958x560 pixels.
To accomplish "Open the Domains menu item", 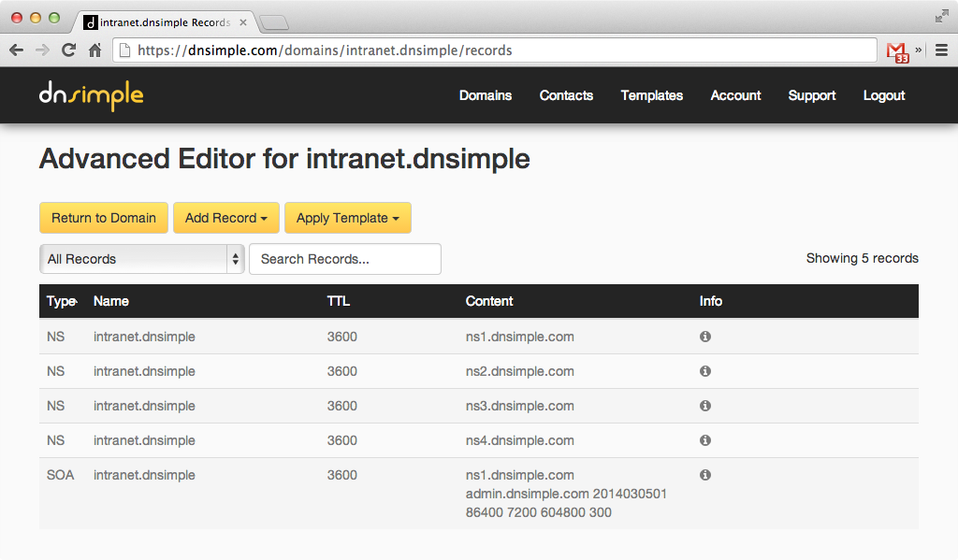I will coord(486,95).
